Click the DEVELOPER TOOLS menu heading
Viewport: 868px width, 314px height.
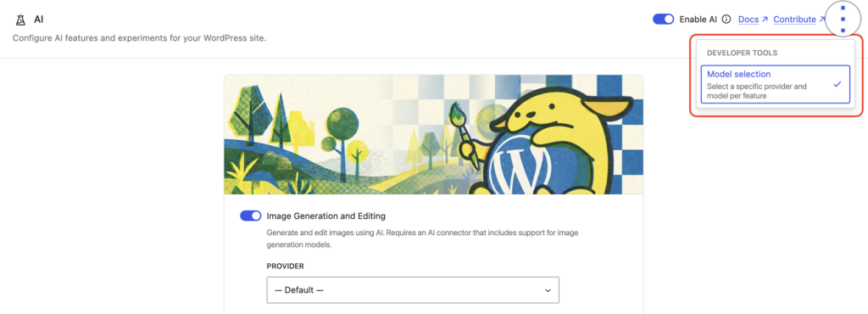pos(743,53)
